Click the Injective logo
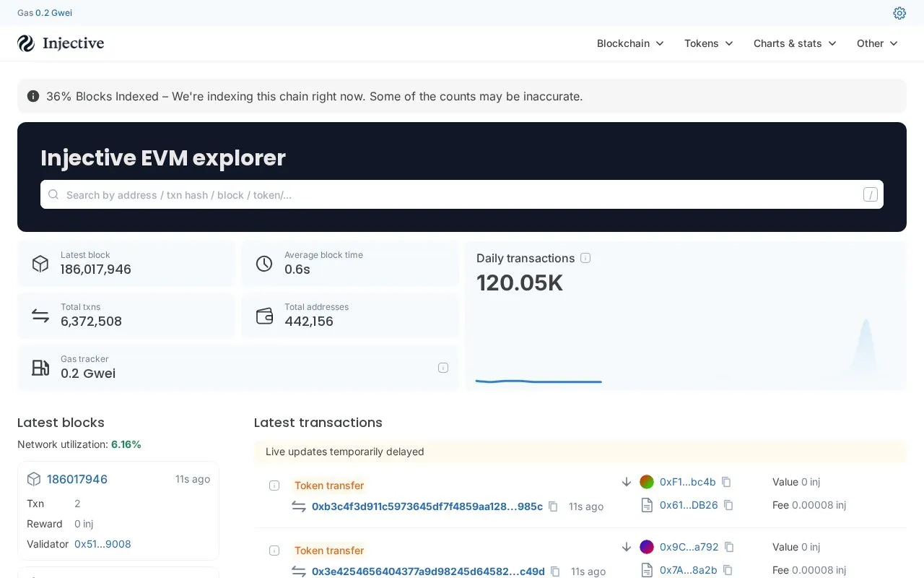The width and height of the screenshot is (924, 578). click(61, 43)
